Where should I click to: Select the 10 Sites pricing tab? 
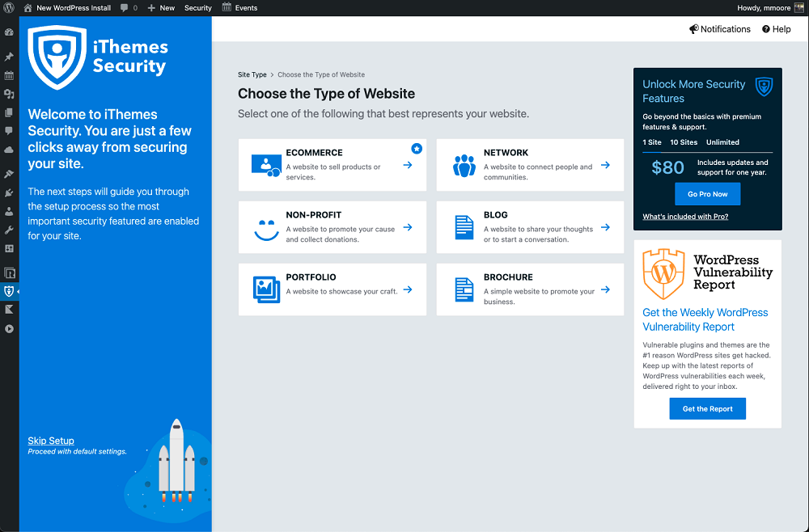(x=684, y=142)
